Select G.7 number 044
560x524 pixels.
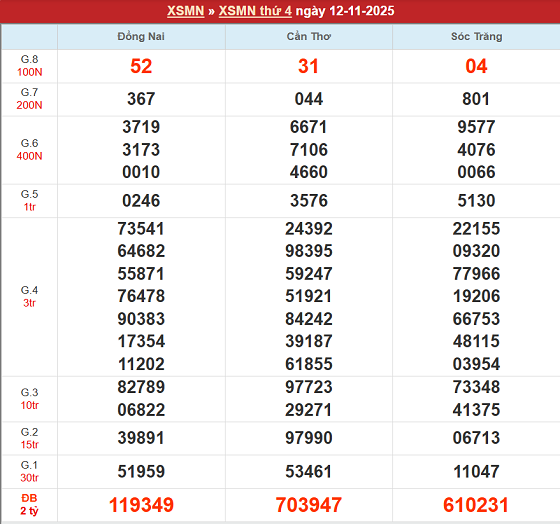pos(309,99)
